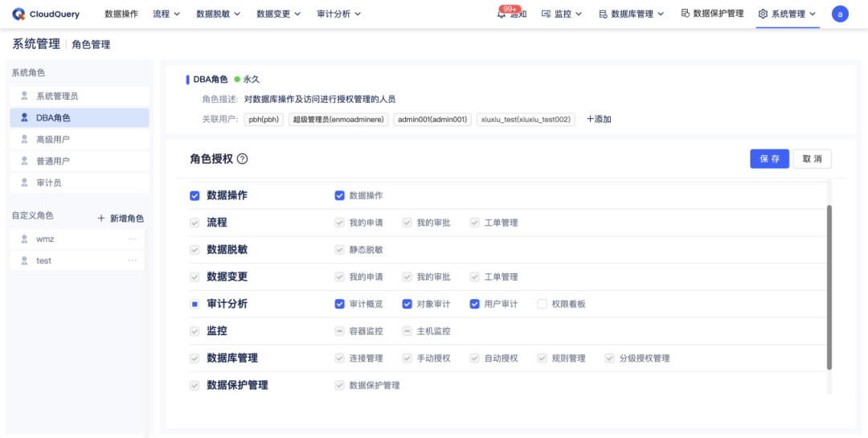Toggle the 分级授权管理 checkbox
The height and width of the screenshot is (438, 868).
(609, 358)
